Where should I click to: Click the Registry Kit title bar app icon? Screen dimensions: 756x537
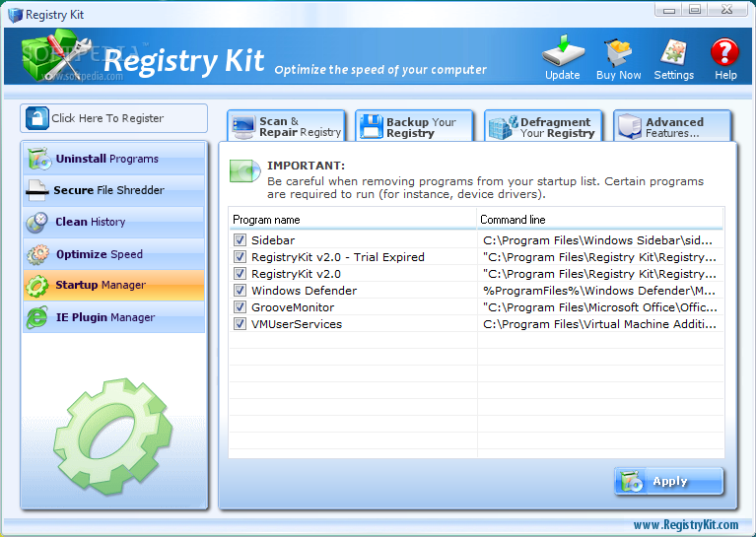coord(15,15)
